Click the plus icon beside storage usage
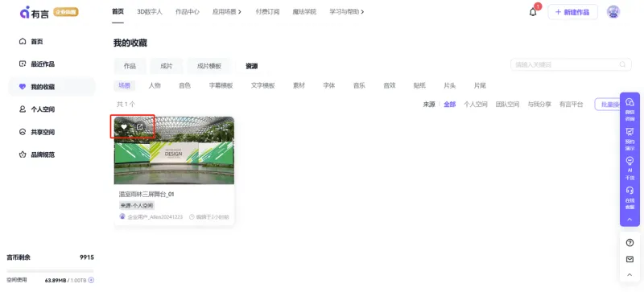Viewport: 644px width, 292px height. 91,280
